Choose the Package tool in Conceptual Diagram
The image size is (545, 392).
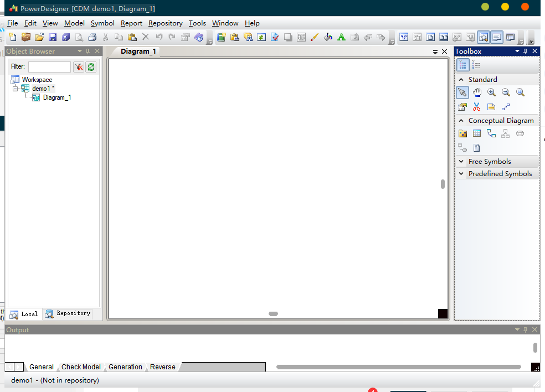click(462, 133)
